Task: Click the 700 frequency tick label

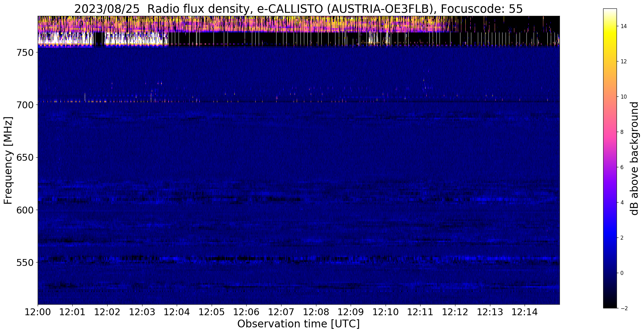Action: 25,105
